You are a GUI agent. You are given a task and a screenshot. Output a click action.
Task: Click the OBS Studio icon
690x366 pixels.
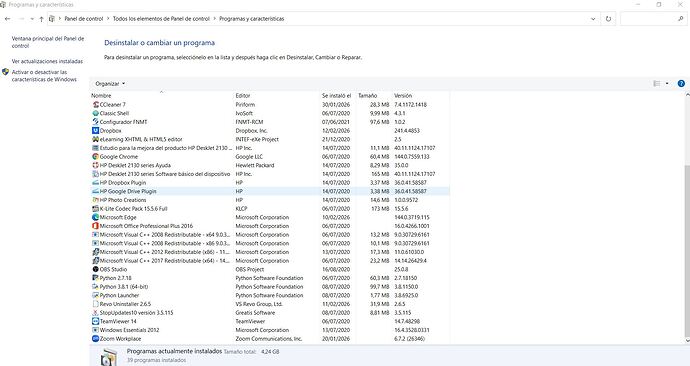(95, 269)
